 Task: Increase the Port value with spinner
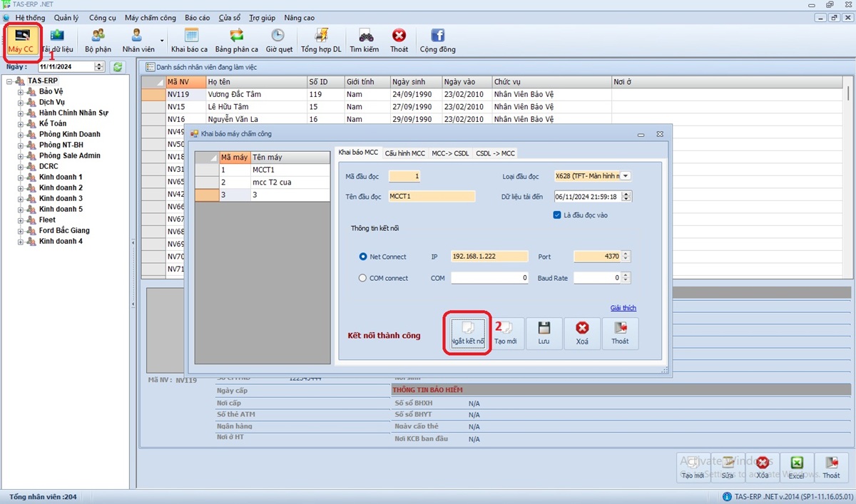click(626, 254)
